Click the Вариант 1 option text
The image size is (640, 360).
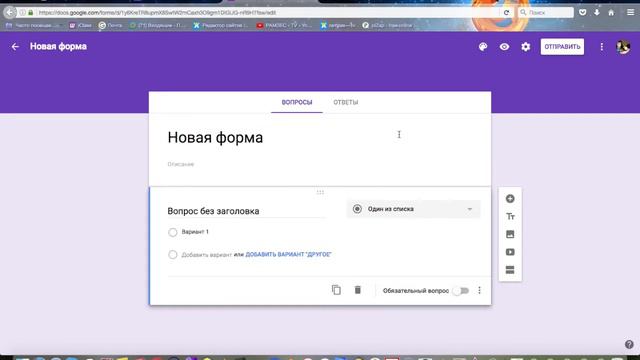195,232
